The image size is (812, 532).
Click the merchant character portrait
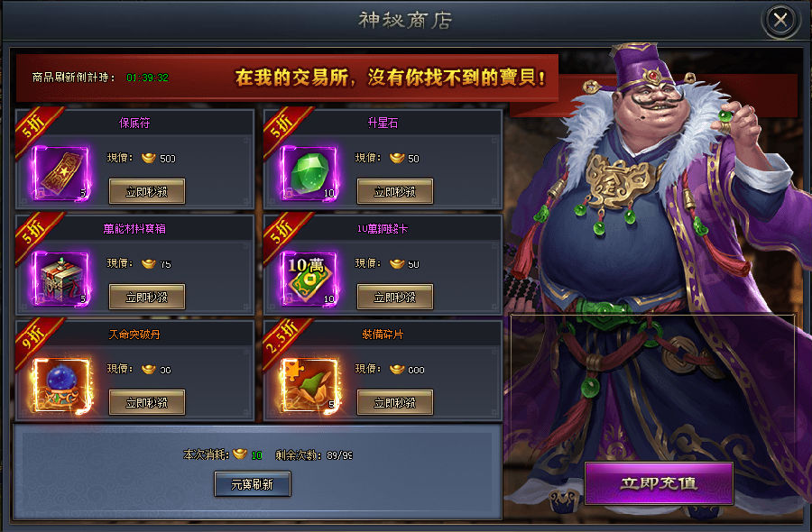(658, 259)
